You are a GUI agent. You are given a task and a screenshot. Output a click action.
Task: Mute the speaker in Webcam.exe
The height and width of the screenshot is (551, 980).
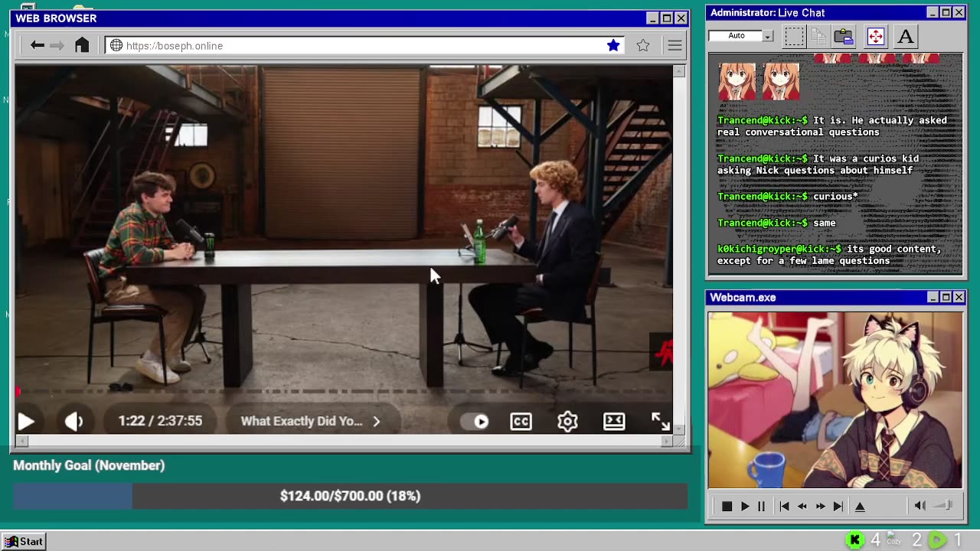click(x=920, y=506)
